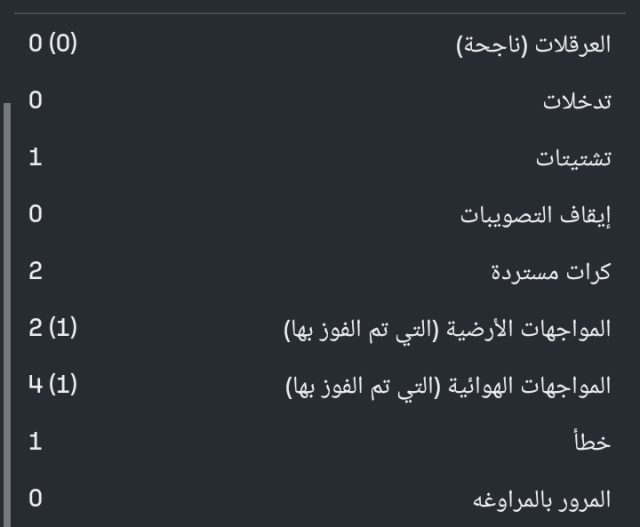Viewport: 640px width, 527px height.
Task: Click the كرات مستردة stat label
Action: tap(551, 271)
